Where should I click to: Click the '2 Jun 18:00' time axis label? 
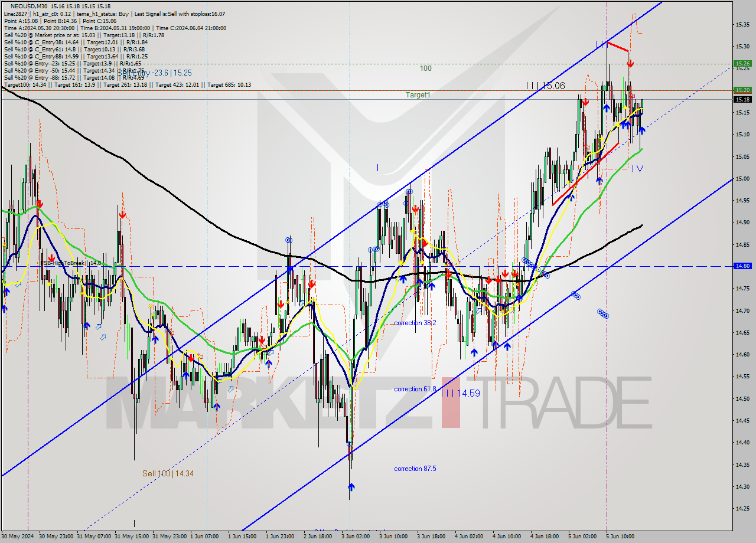[x=319, y=537]
